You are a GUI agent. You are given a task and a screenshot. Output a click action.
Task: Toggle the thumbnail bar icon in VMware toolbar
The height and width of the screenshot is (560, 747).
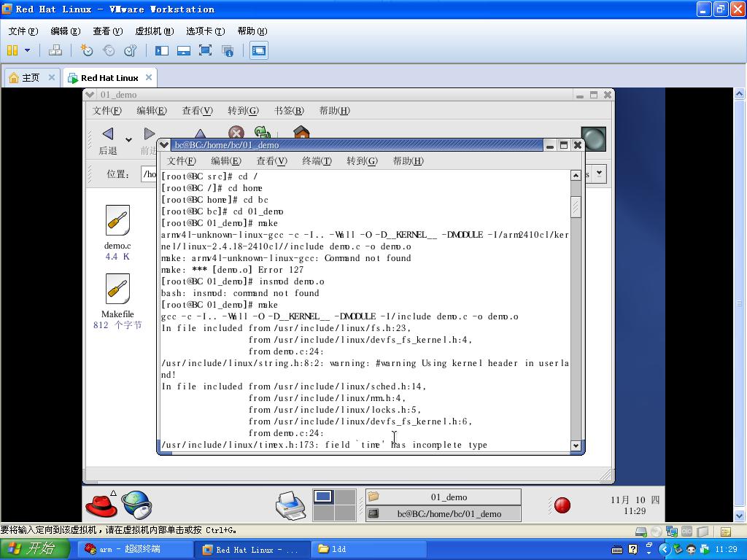(184, 50)
